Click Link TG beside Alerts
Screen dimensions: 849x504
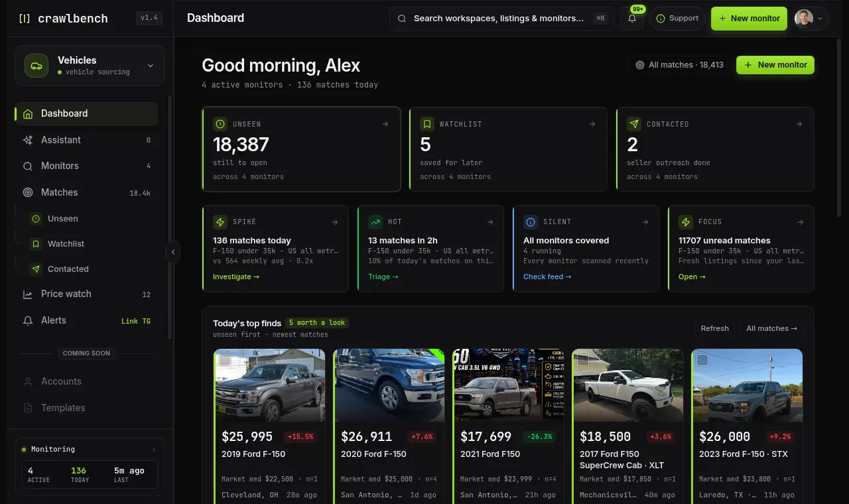[136, 321]
